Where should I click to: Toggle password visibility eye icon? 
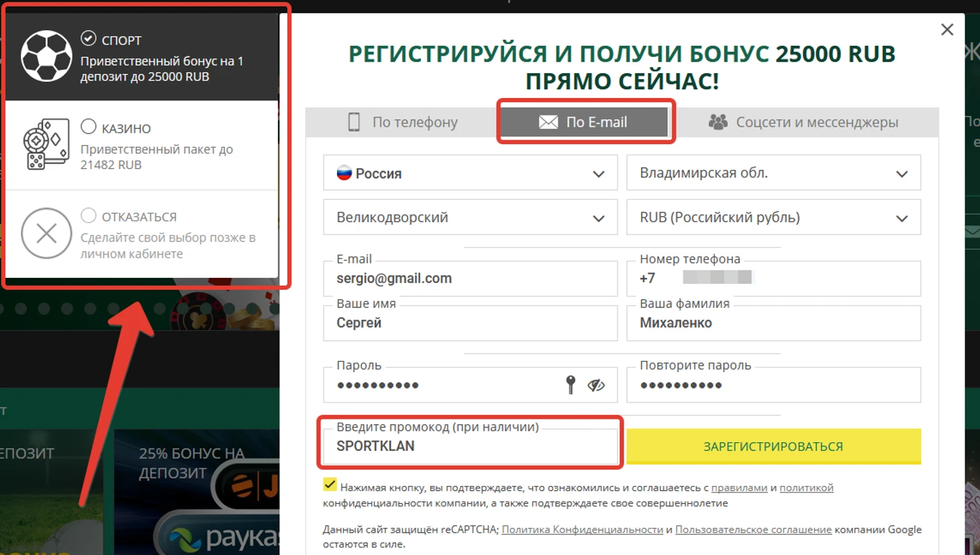click(596, 385)
